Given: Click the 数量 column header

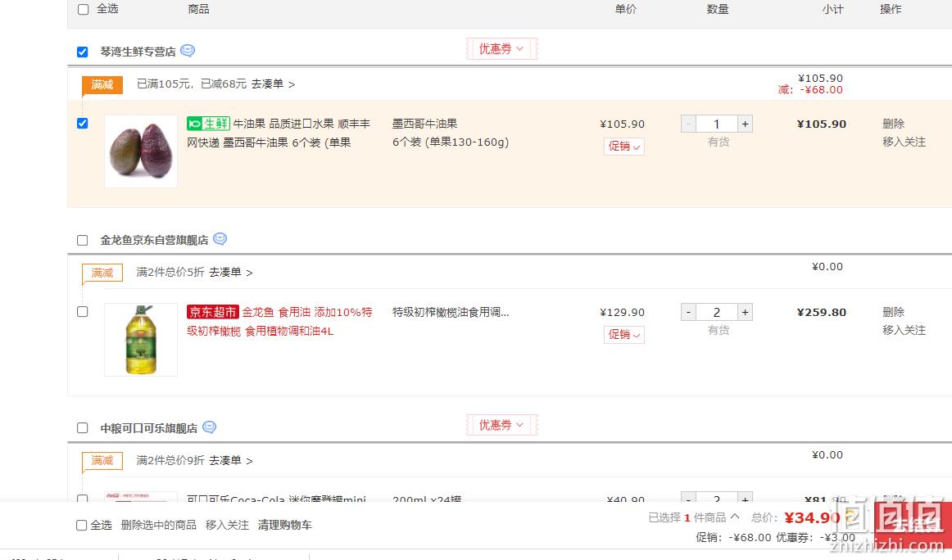Looking at the screenshot, I should tap(718, 9).
